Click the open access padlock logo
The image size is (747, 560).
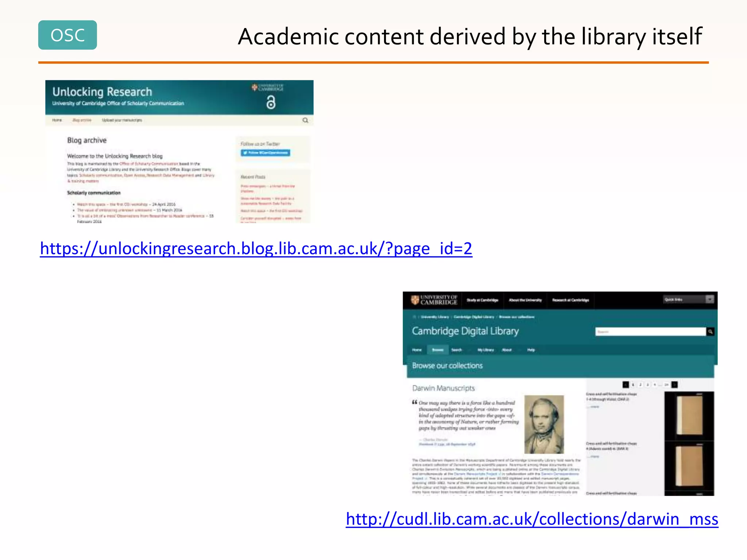271,102
